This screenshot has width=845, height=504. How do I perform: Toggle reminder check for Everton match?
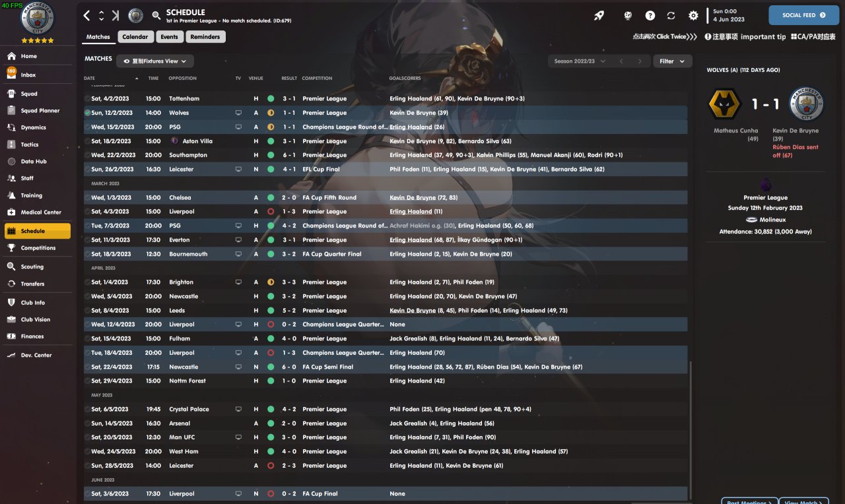(87, 240)
